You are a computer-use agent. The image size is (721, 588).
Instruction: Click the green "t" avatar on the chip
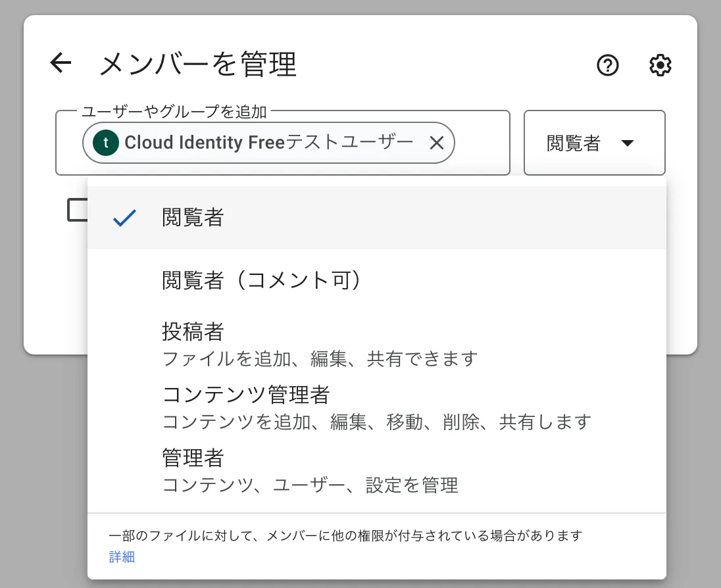click(x=106, y=143)
